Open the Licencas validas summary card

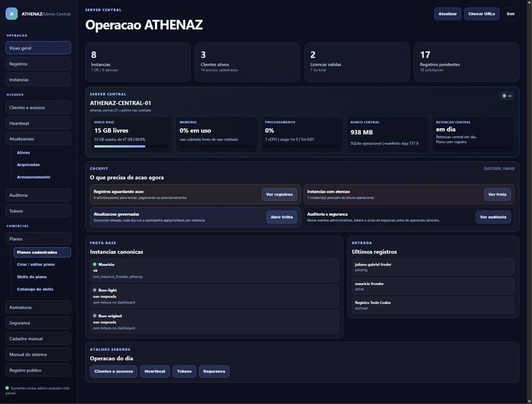click(x=357, y=62)
